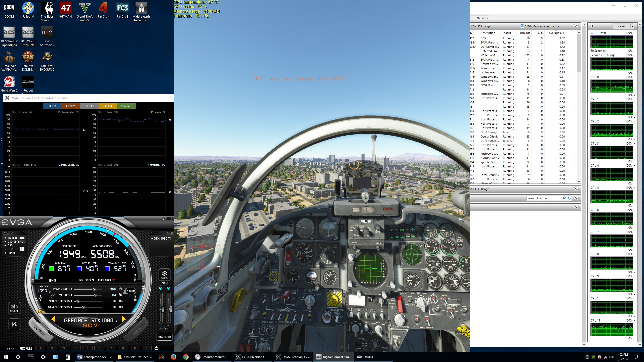The height and width of the screenshot is (362, 644).
Task: Switch to GPU2 tab in hardware monitor
Action: [70, 106]
